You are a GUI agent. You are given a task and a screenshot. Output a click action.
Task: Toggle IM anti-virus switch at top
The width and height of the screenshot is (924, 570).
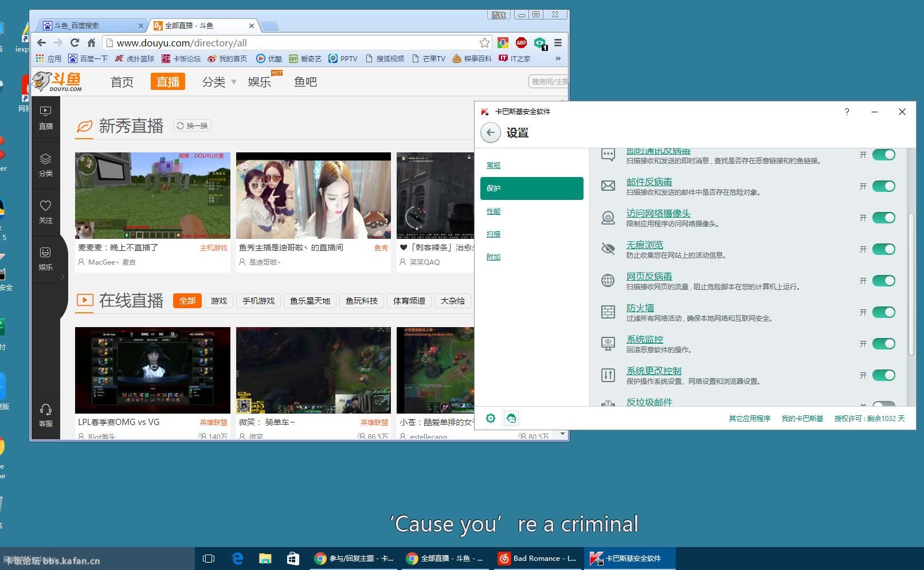(x=883, y=155)
